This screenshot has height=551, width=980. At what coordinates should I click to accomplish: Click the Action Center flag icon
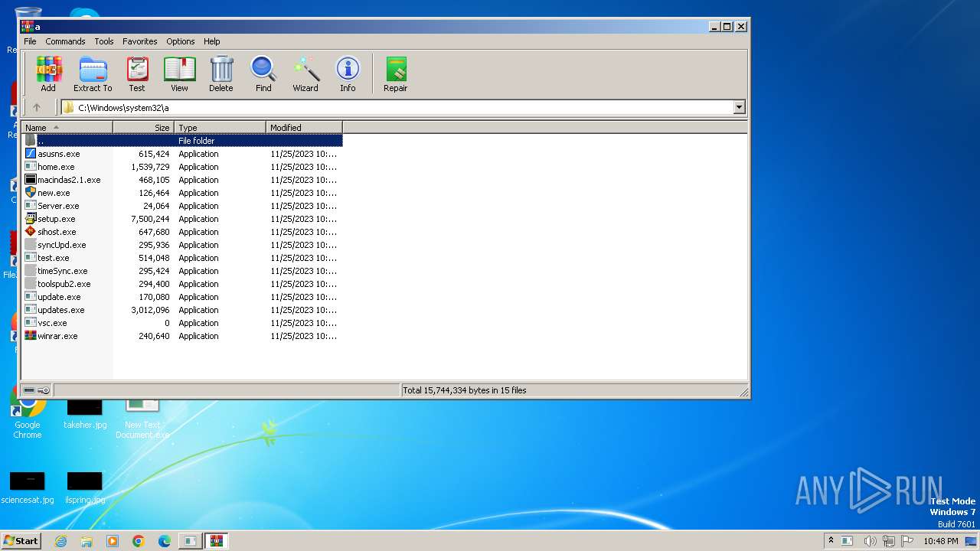[907, 541]
